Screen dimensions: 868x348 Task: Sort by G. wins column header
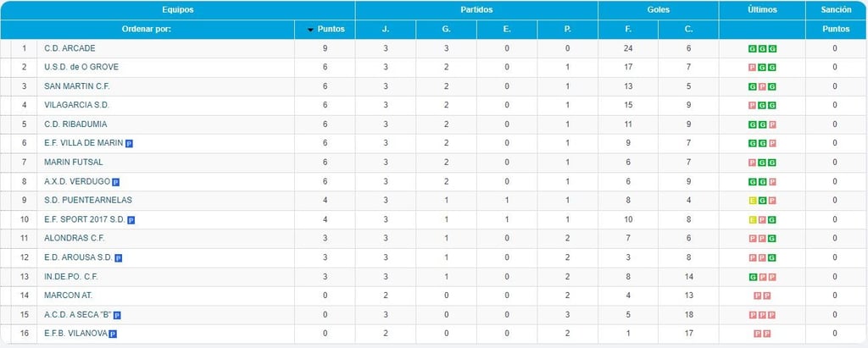pyautogui.click(x=446, y=30)
